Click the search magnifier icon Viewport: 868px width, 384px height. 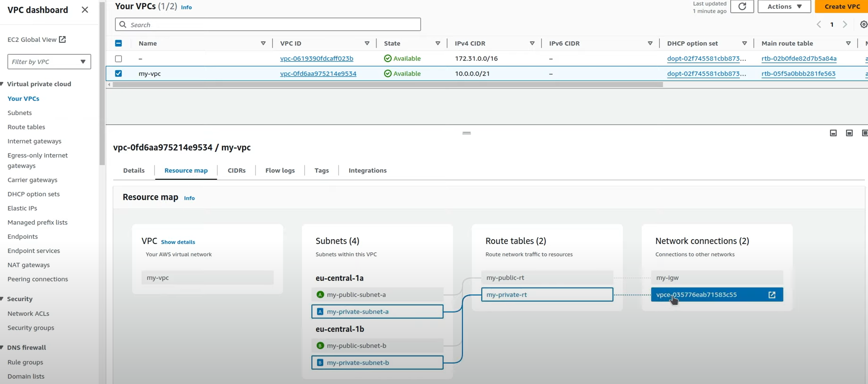(x=123, y=25)
